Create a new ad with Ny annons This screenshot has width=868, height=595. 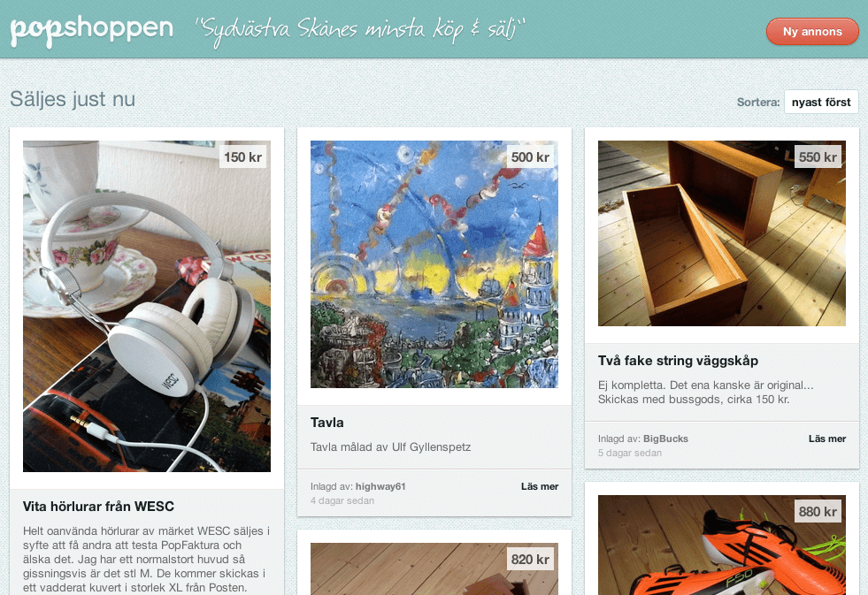pos(812,32)
